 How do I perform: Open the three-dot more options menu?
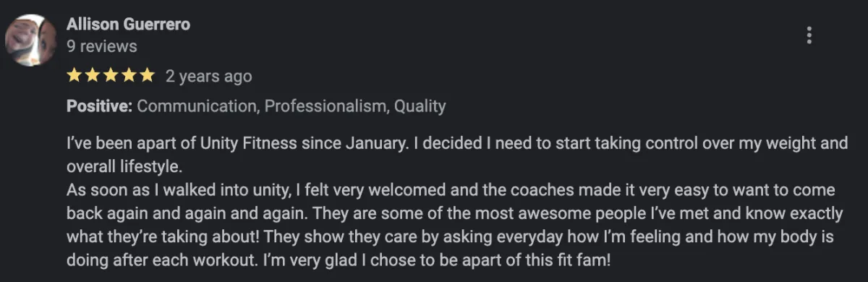click(809, 35)
